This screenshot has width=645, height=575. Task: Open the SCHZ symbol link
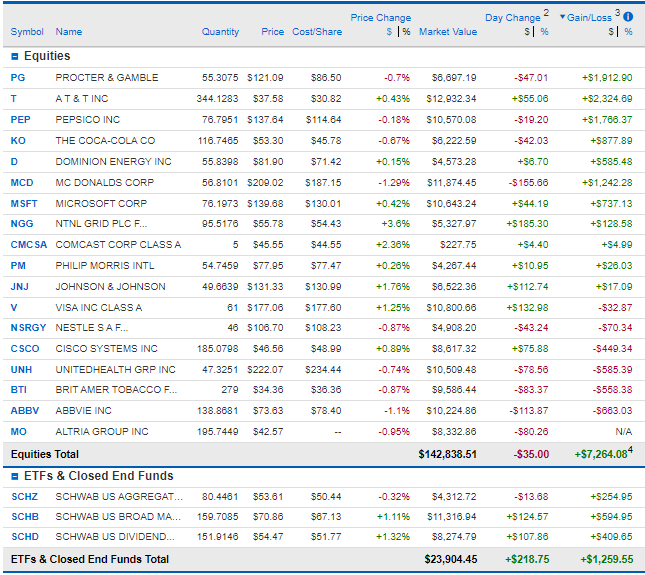click(25, 497)
